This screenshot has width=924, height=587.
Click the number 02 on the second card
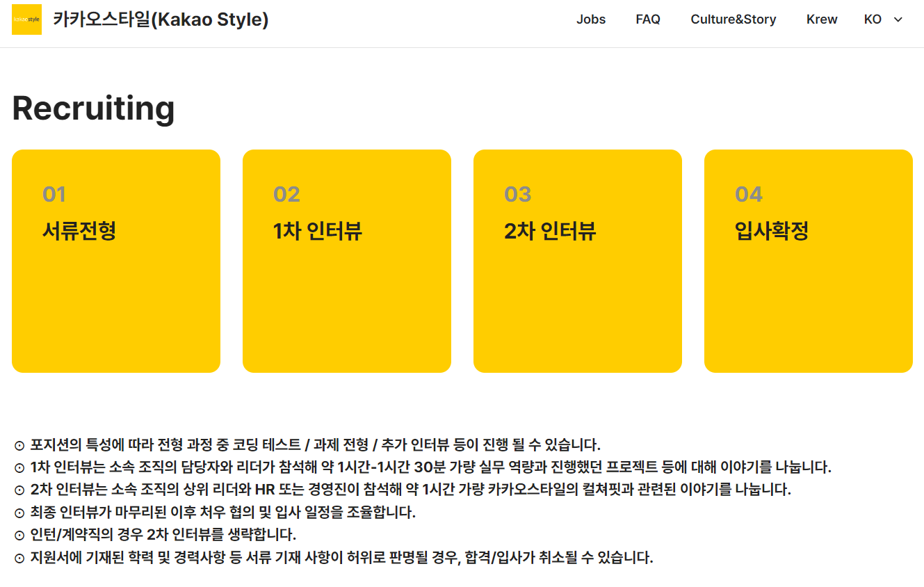286,194
